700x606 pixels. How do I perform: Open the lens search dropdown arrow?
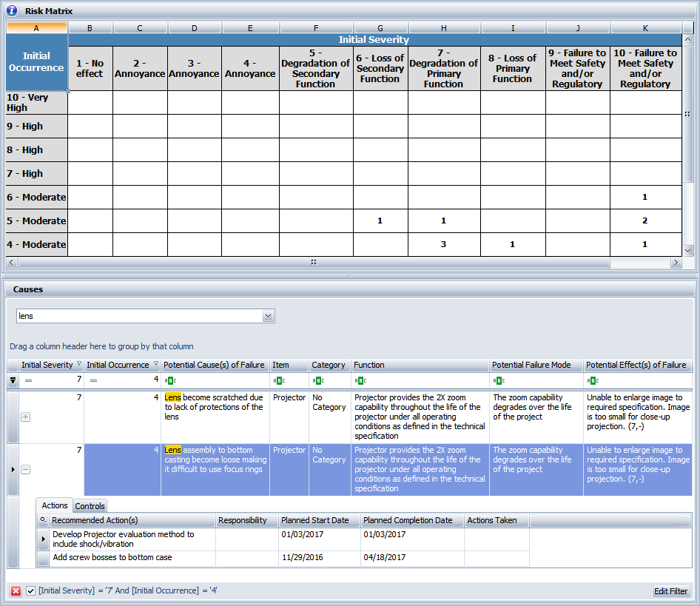[268, 317]
